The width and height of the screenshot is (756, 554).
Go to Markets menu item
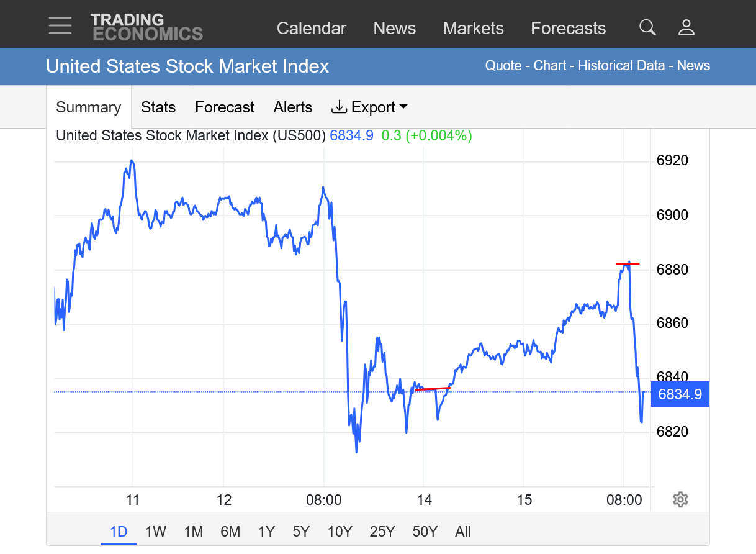click(473, 29)
